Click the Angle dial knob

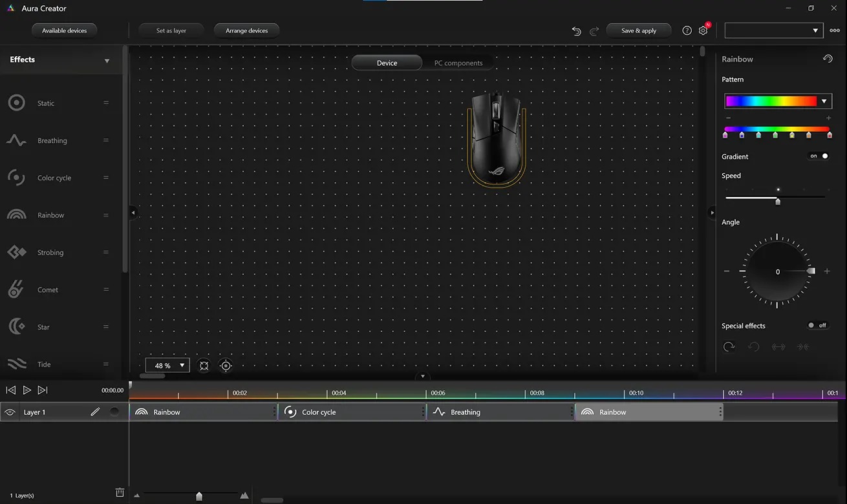[811, 271]
